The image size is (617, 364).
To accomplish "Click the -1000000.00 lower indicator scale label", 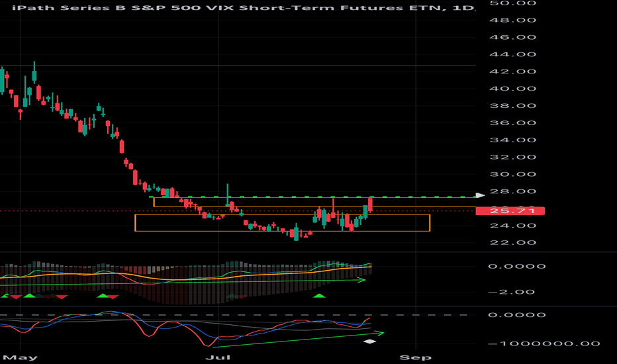I will tap(544, 344).
